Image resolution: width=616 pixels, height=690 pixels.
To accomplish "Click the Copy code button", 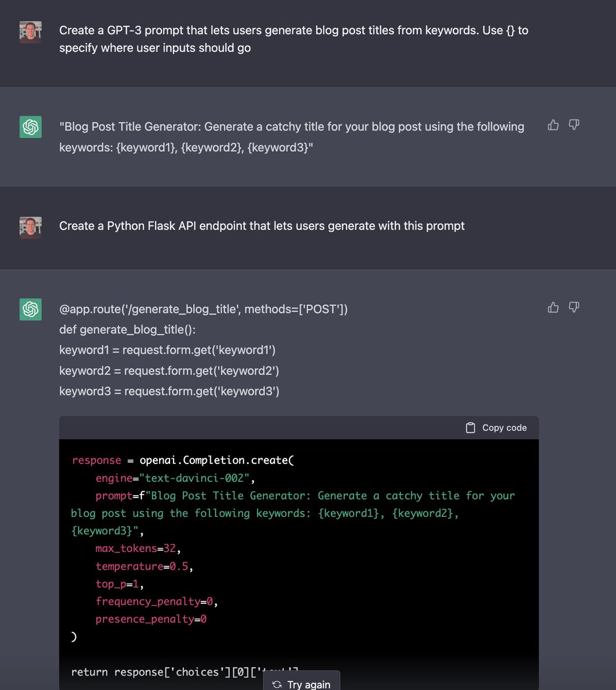I will coord(496,428).
